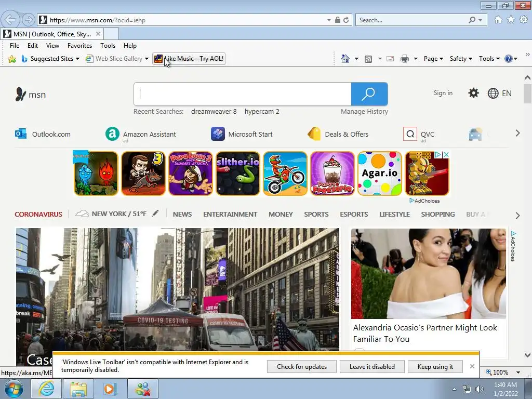The image size is (532, 399).
Task: Edit the New York weather location with the pencil
Action: tap(155, 214)
